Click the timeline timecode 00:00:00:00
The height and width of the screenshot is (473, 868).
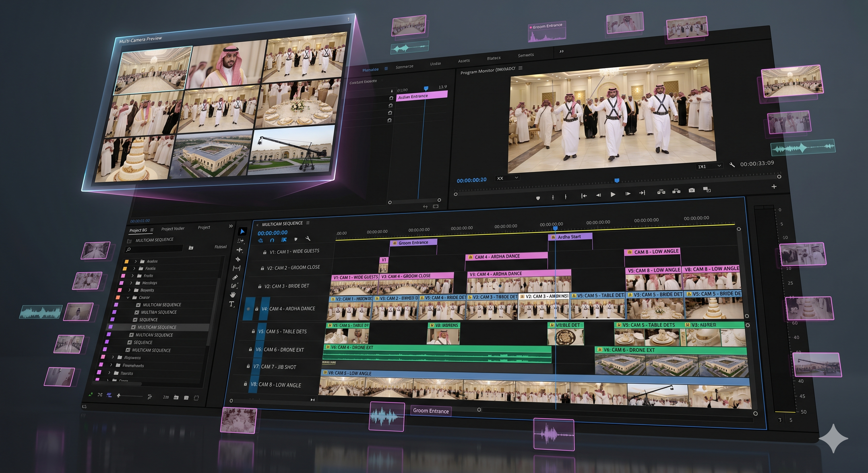(x=272, y=232)
